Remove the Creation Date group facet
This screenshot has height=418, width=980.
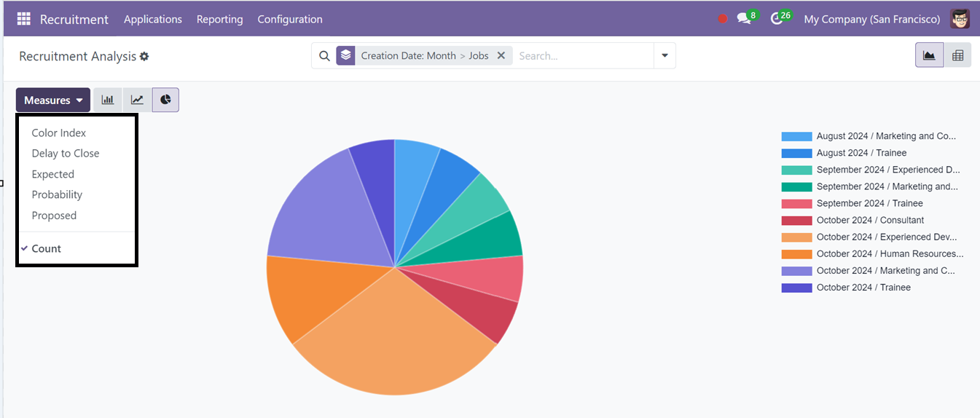coord(501,55)
